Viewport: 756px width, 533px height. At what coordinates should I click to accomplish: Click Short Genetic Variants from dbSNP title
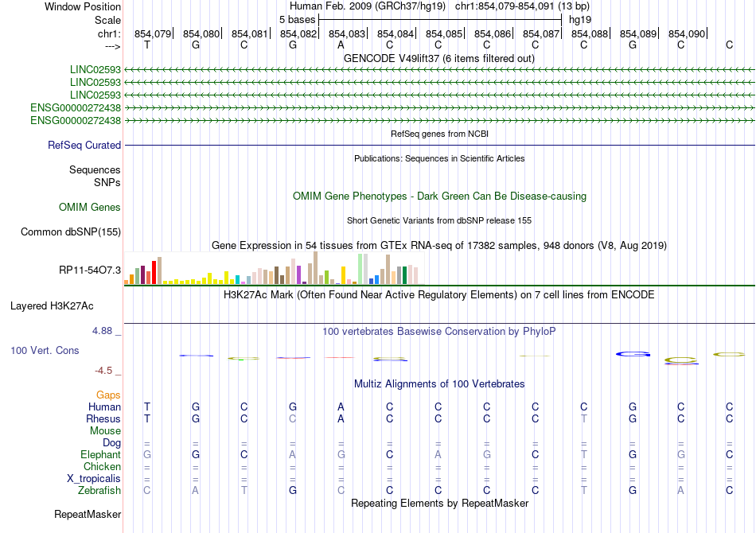point(439,220)
